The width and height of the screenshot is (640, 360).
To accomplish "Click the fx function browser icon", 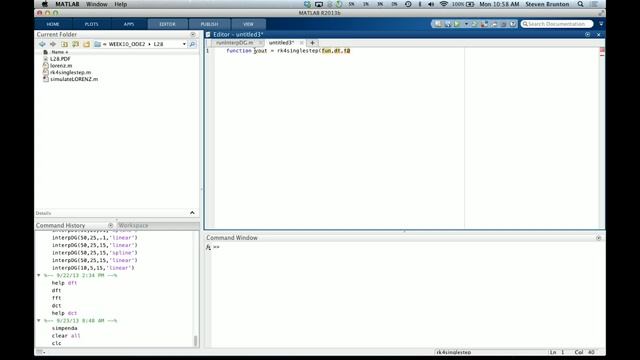I will (x=208, y=247).
